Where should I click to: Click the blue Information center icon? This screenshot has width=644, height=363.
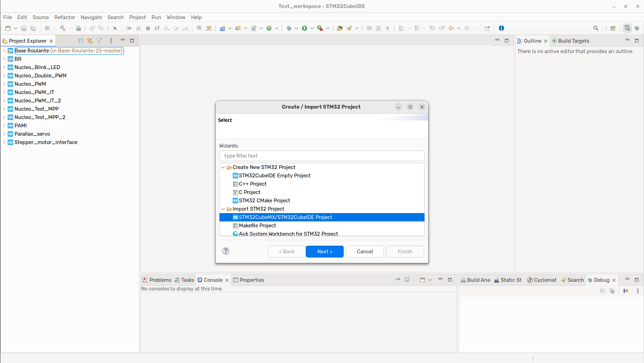point(501,28)
